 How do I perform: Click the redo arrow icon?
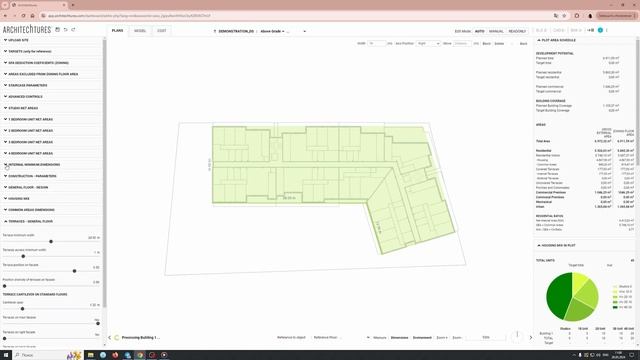(73, 30)
